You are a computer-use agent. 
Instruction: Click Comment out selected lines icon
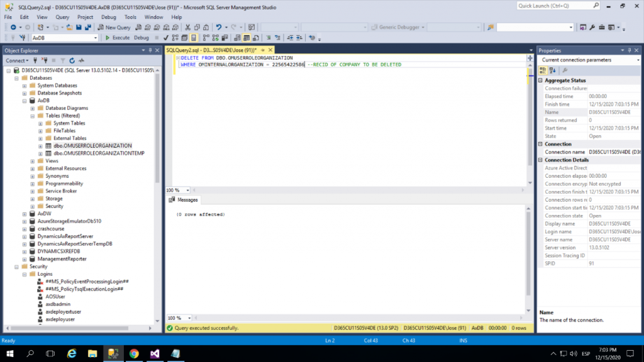click(268, 38)
